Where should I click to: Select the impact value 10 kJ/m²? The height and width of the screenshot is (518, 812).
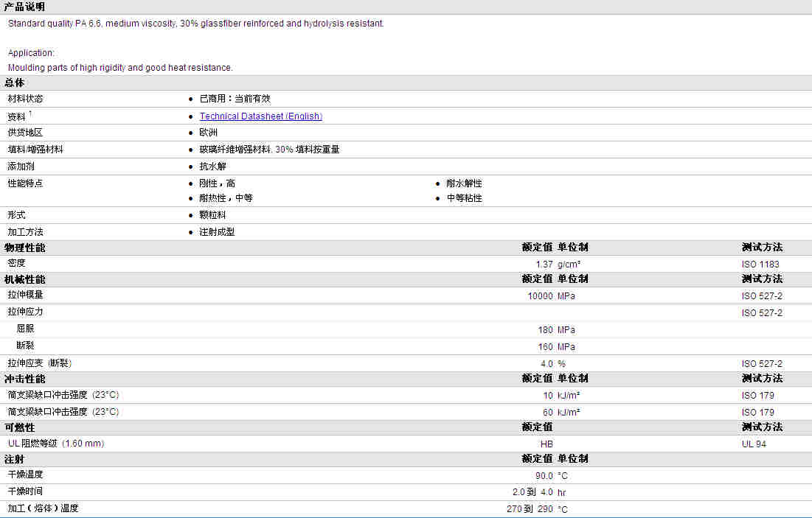click(561, 396)
